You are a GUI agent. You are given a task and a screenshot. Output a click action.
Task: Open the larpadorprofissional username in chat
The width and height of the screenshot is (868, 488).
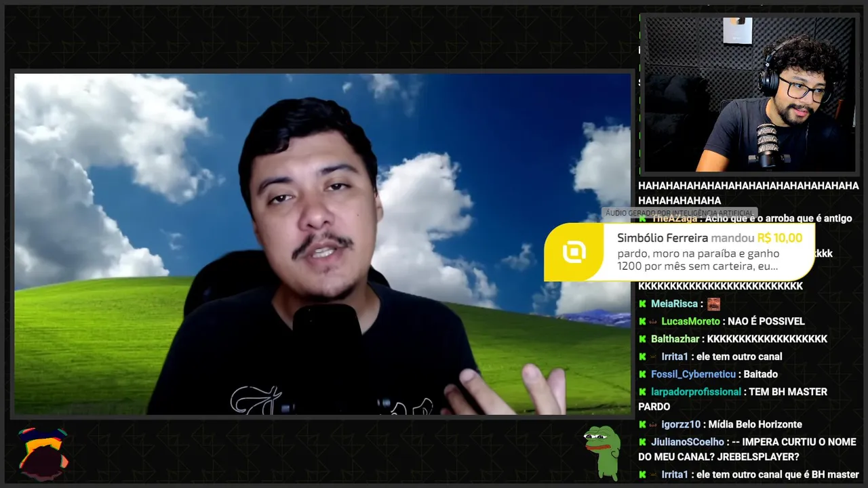696,392
